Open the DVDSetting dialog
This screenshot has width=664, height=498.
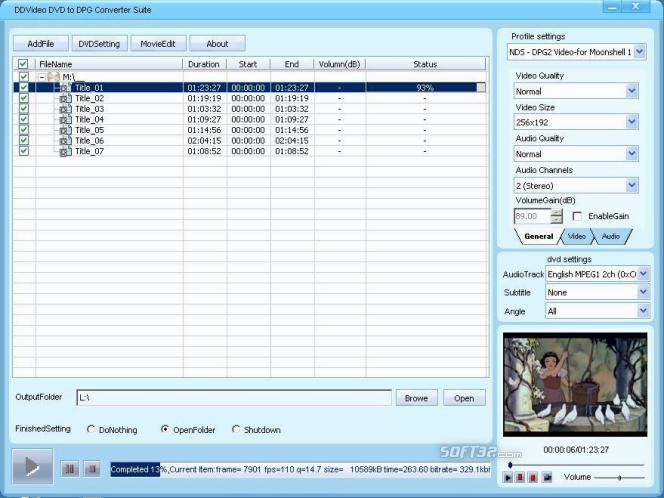[x=99, y=44]
